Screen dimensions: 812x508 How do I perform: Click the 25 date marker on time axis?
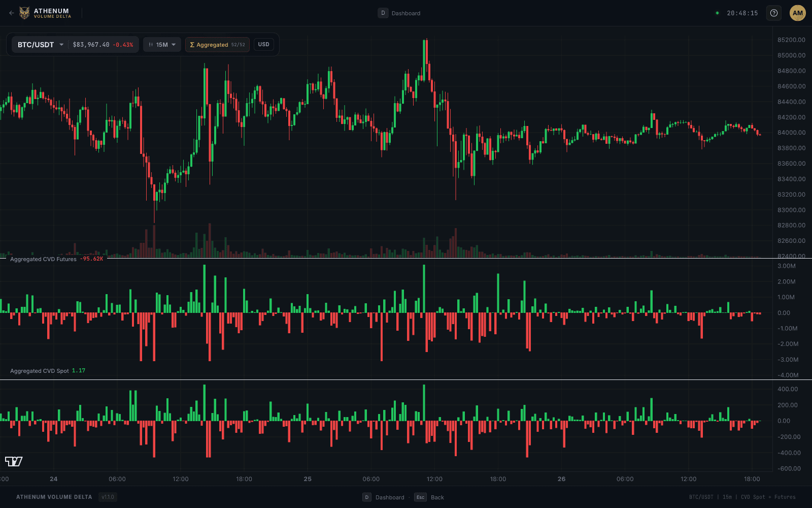point(308,479)
